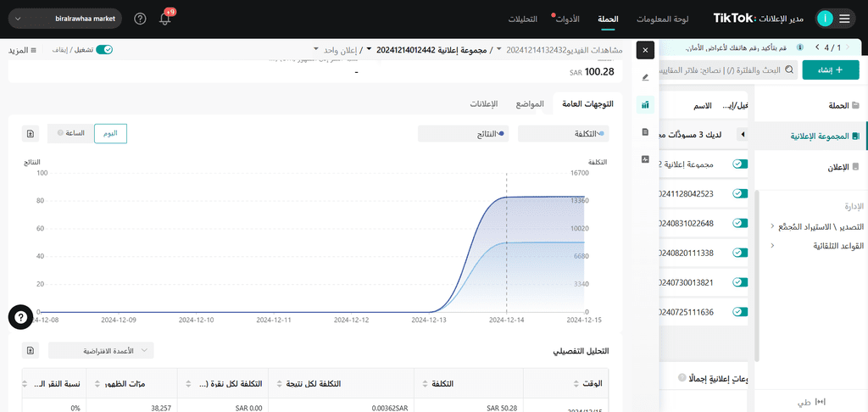Open the document log icon in side strip
Viewport: 868px width, 412px height.
coord(645,131)
